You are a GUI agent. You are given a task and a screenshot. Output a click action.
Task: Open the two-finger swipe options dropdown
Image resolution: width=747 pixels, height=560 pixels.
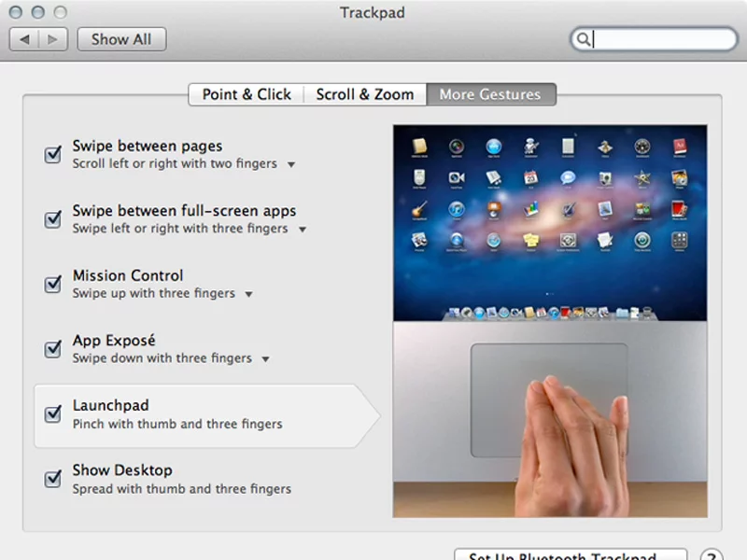pyautogui.click(x=290, y=163)
